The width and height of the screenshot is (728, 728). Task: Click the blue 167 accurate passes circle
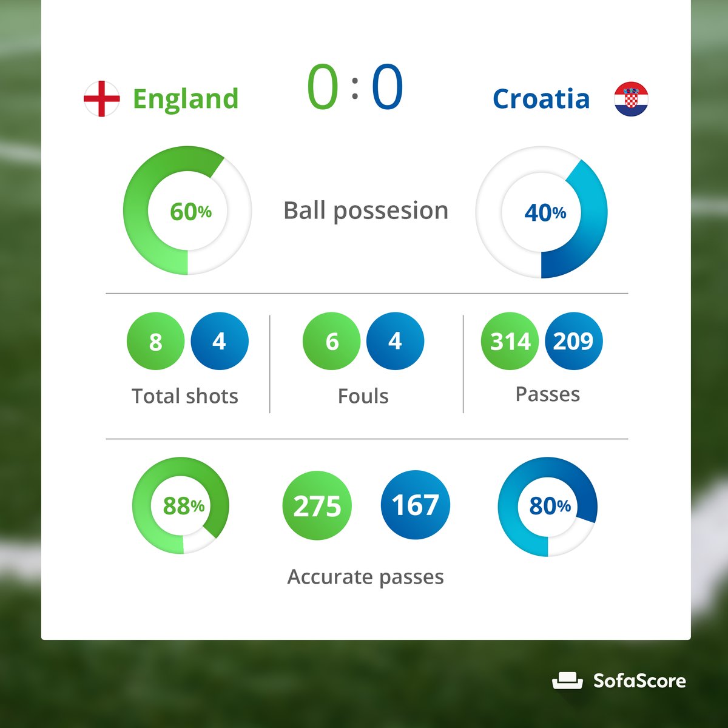[x=416, y=505]
